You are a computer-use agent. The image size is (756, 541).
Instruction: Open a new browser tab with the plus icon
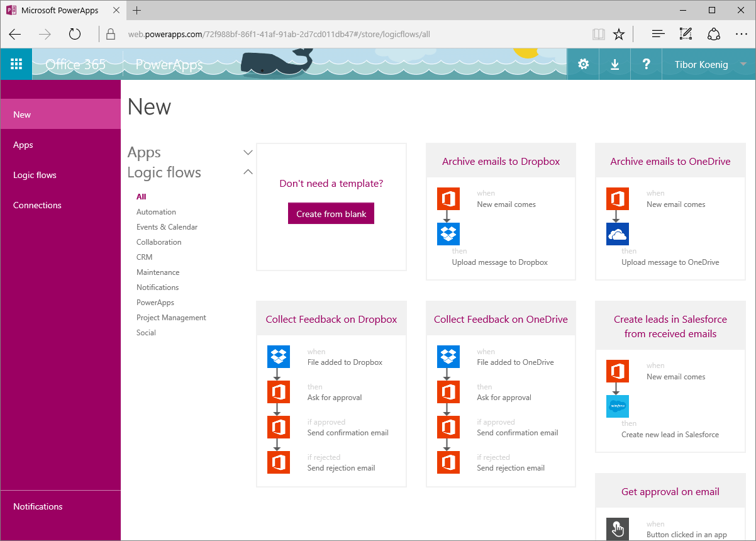[x=137, y=11]
